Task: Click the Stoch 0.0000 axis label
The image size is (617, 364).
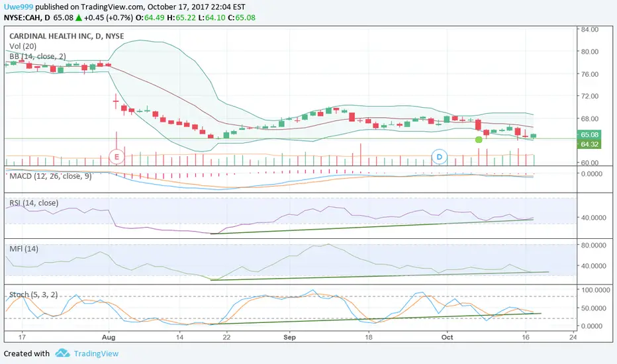Action: coord(592,326)
